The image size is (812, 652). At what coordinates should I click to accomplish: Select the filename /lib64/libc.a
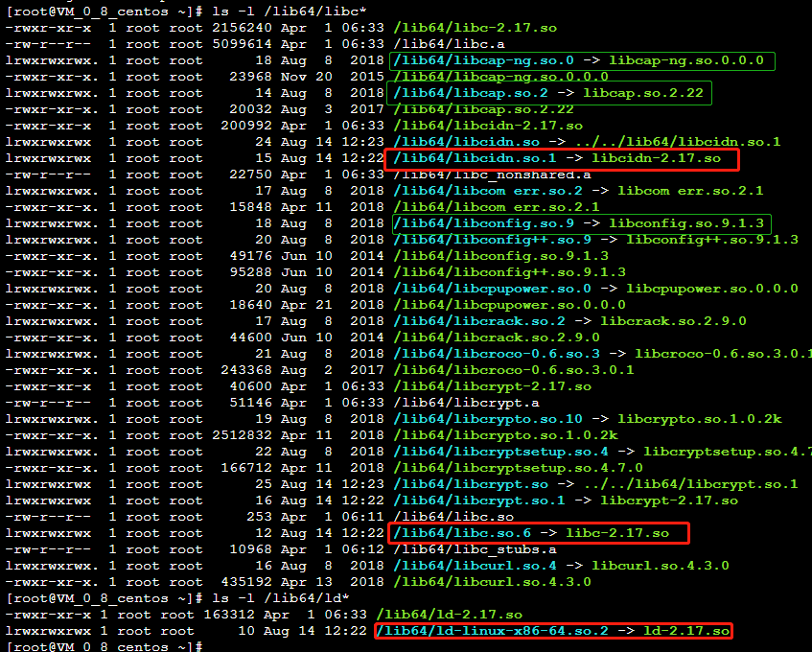(x=449, y=44)
